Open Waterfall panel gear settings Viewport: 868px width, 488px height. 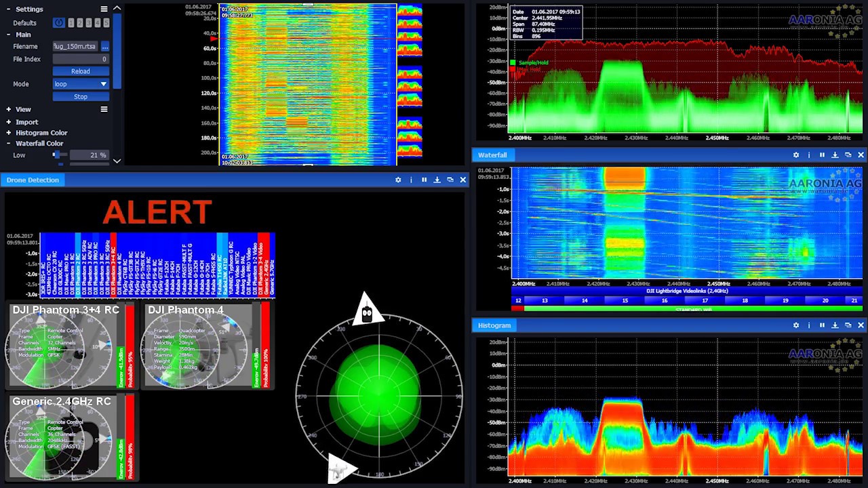(x=796, y=155)
